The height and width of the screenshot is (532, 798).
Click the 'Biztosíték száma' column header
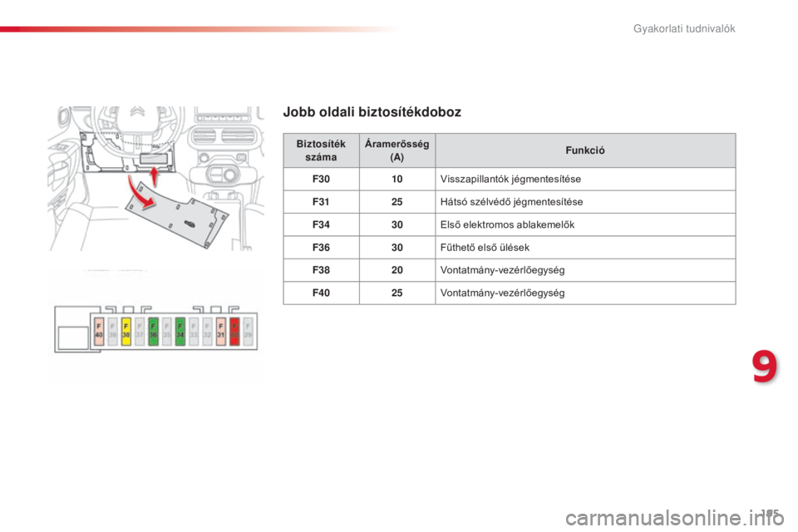(321, 150)
